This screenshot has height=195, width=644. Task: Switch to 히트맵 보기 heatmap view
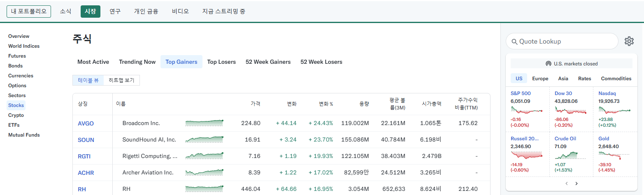121,80
